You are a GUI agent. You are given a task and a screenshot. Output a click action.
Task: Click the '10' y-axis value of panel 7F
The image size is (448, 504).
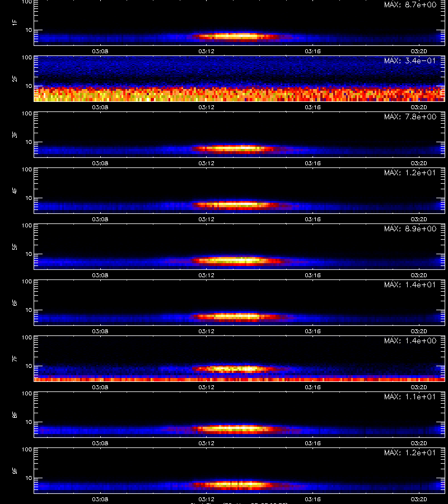tap(29, 366)
